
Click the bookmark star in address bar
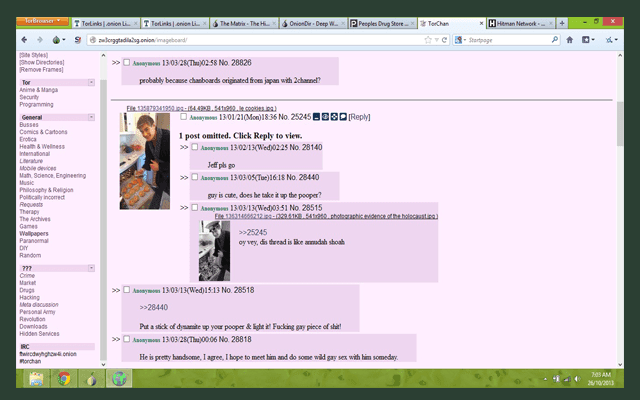pyautogui.click(x=428, y=40)
